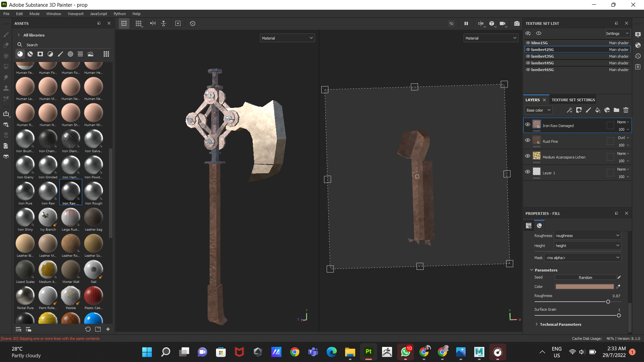
Task: Delete selected layer with the trash icon
Action: click(x=626, y=110)
